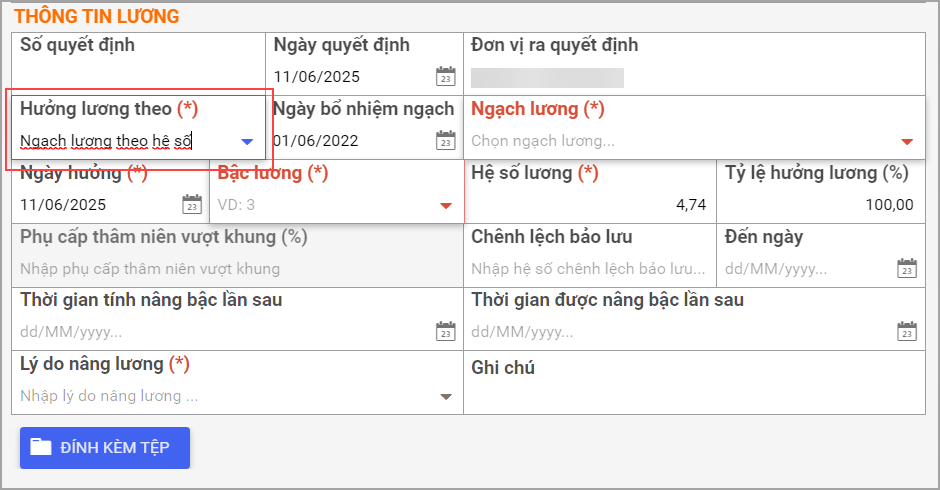940x490 pixels.
Task: Expand Lý do nâng lương dropdown arrow
Action: tap(445, 396)
